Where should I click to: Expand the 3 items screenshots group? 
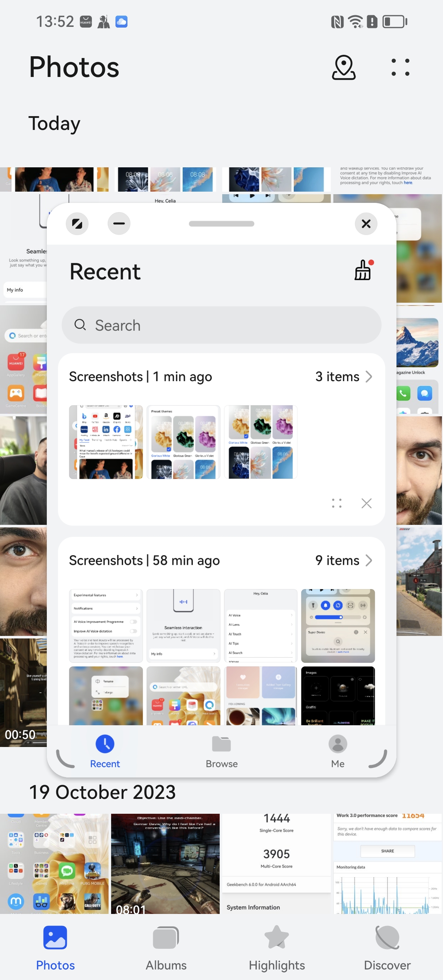[x=343, y=377]
